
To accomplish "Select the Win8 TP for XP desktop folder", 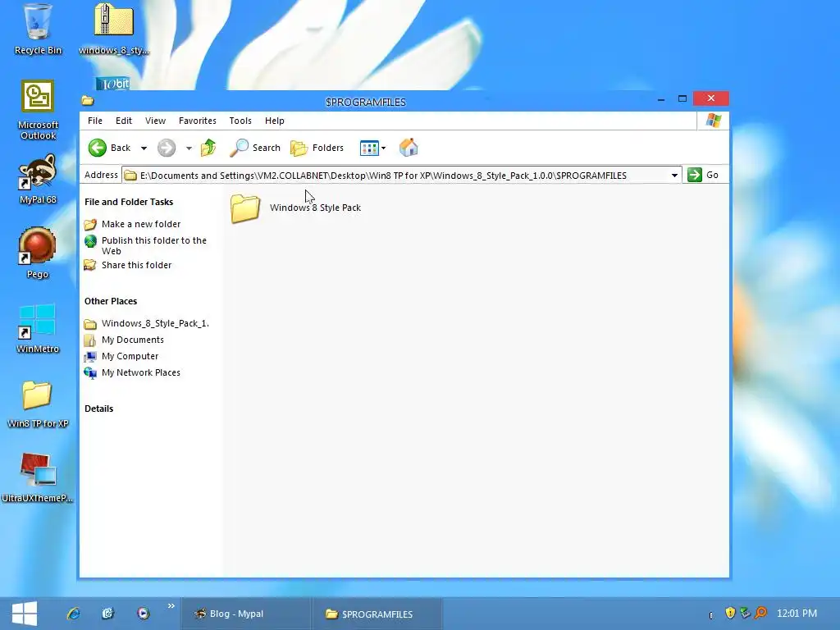I will (x=38, y=404).
